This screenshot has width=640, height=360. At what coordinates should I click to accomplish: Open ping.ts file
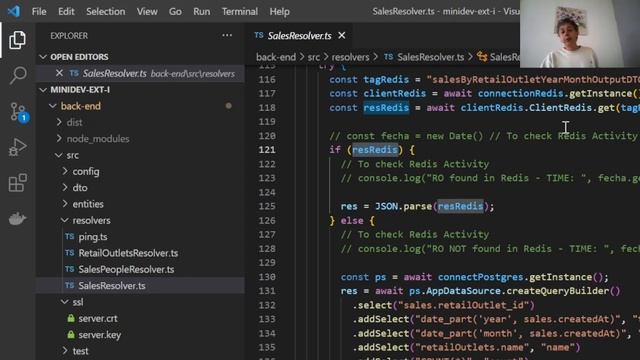(x=93, y=237)
